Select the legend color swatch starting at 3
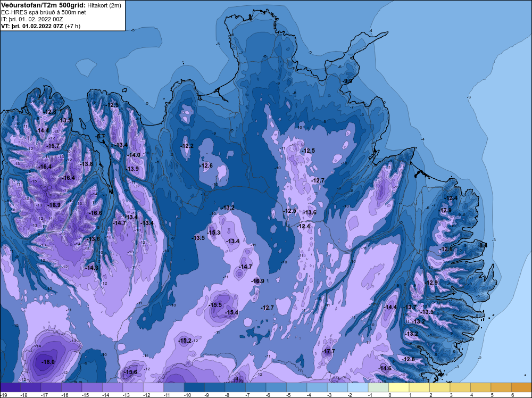 [460, 387]
